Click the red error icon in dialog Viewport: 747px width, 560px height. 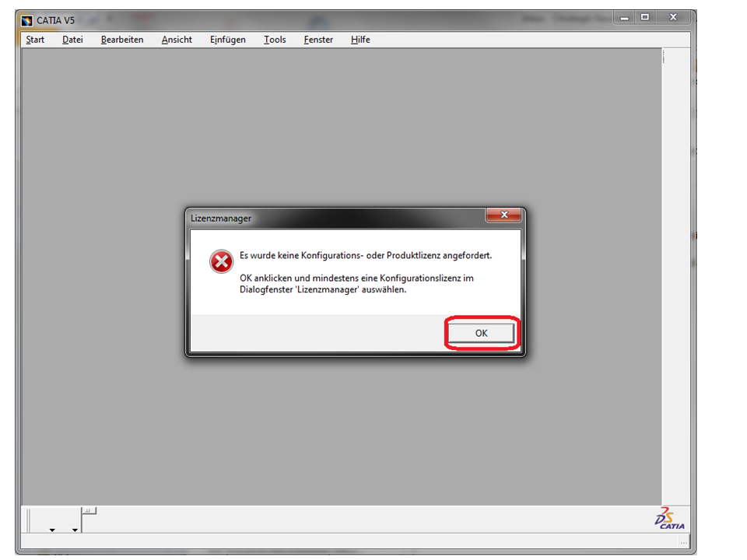[222, 261]
